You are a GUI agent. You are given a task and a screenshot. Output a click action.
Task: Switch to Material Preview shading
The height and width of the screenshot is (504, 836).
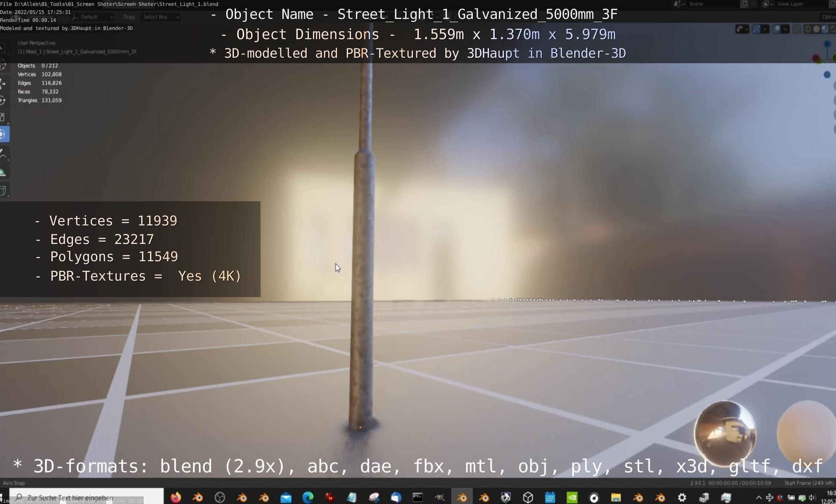coord(825,29)
